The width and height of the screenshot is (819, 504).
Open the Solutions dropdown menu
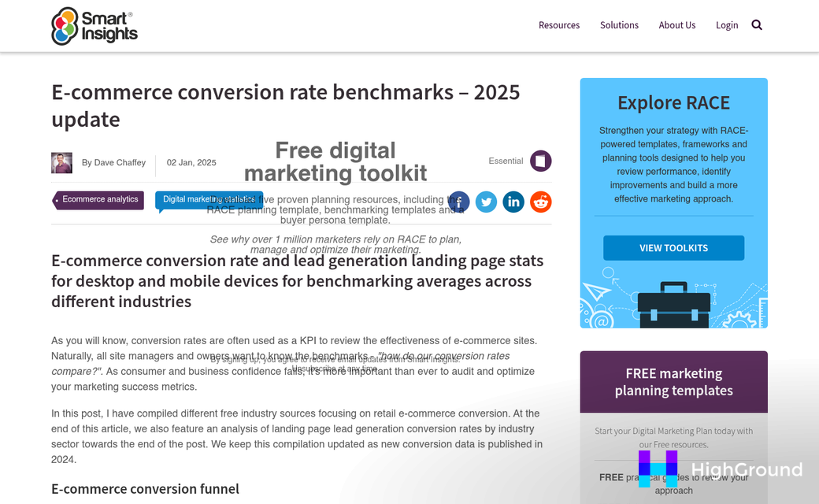(619, 24)
